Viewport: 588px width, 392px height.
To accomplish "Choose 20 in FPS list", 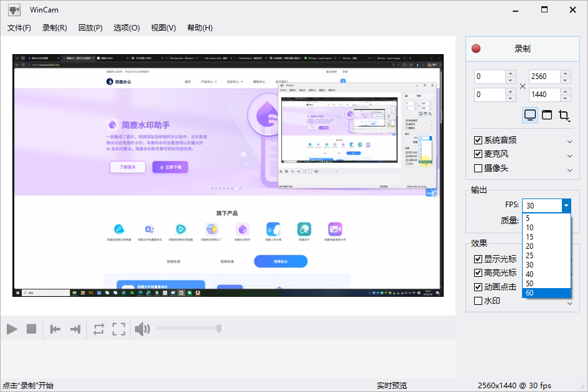I will click(546, 246).
